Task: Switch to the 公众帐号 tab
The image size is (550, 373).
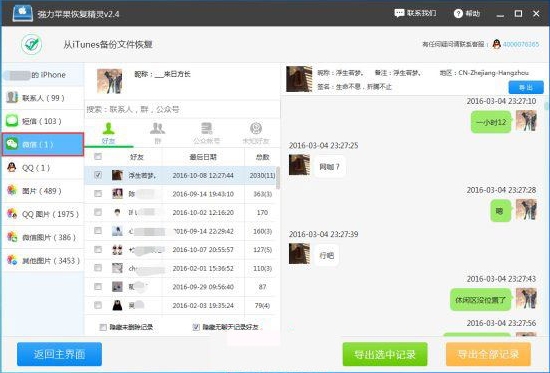Action: (x=207, y=134)
